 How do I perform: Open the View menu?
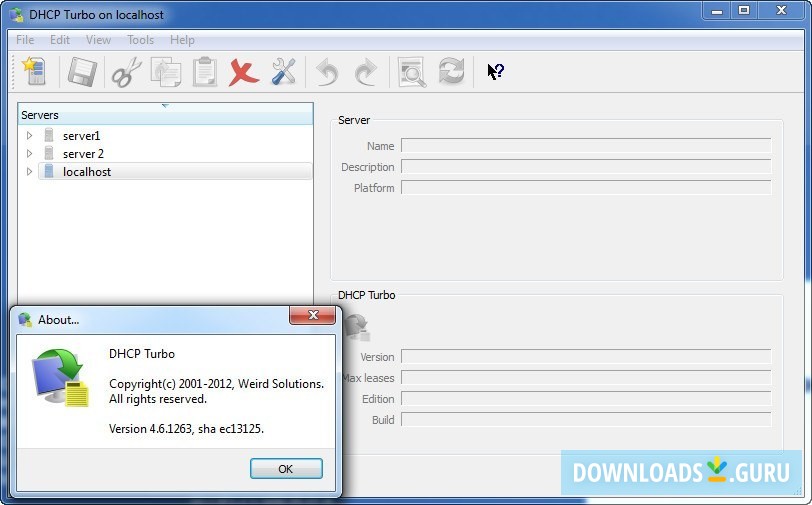click(x=98, y=40)
